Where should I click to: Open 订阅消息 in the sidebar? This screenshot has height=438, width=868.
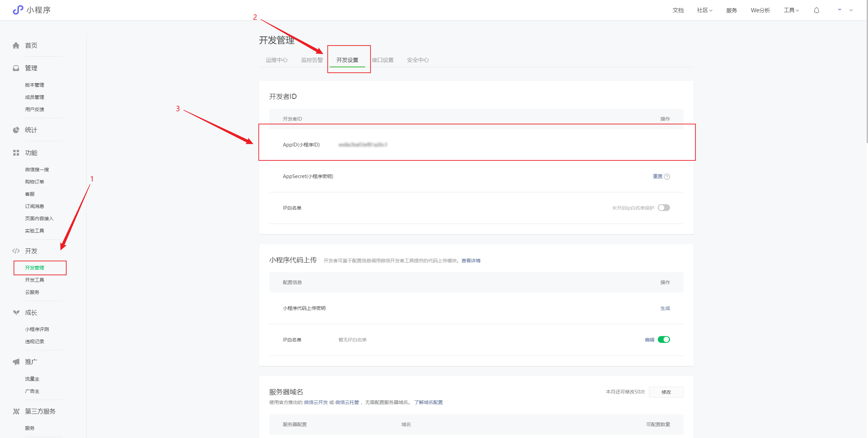(x=35, y=207)
